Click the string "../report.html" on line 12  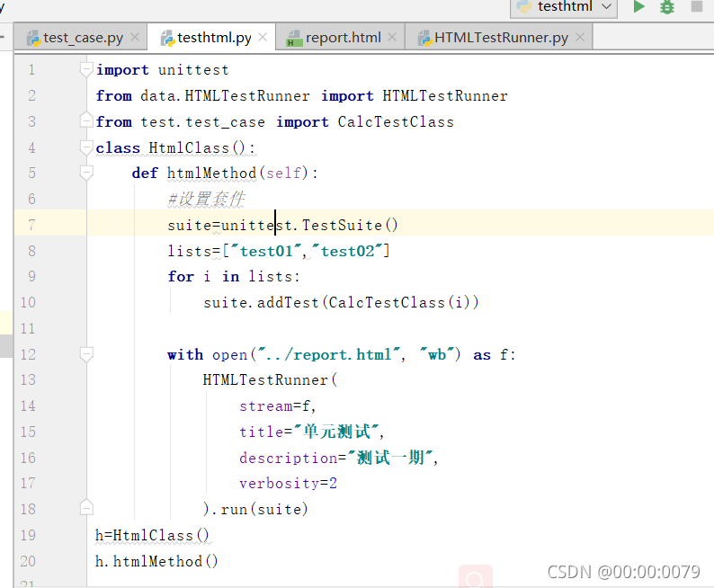[328, 354]
